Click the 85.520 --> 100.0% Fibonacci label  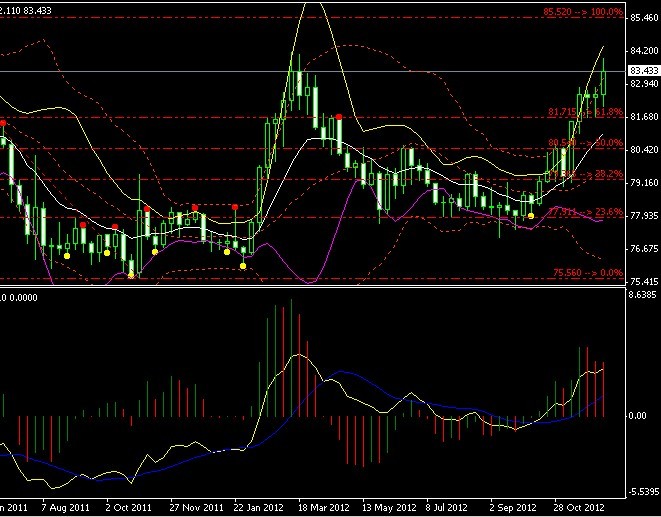pos(583,11)
